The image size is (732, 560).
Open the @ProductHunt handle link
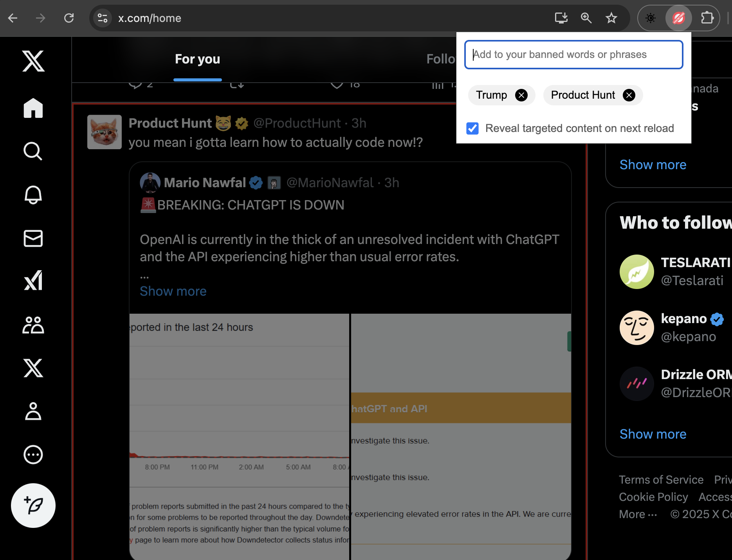297,123
